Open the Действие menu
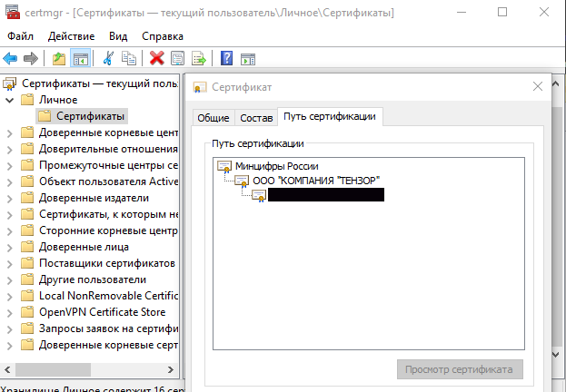The width and height of the screenshot is (566, 392). point(71,36)
